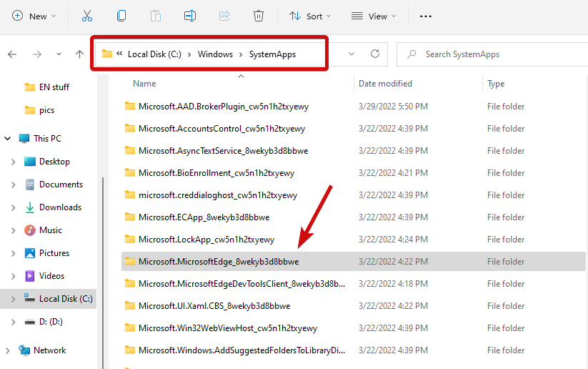This screenshot has width=588, height=369.
Task: Click the Refresh button beside address bar
Action: coord(374,54)
